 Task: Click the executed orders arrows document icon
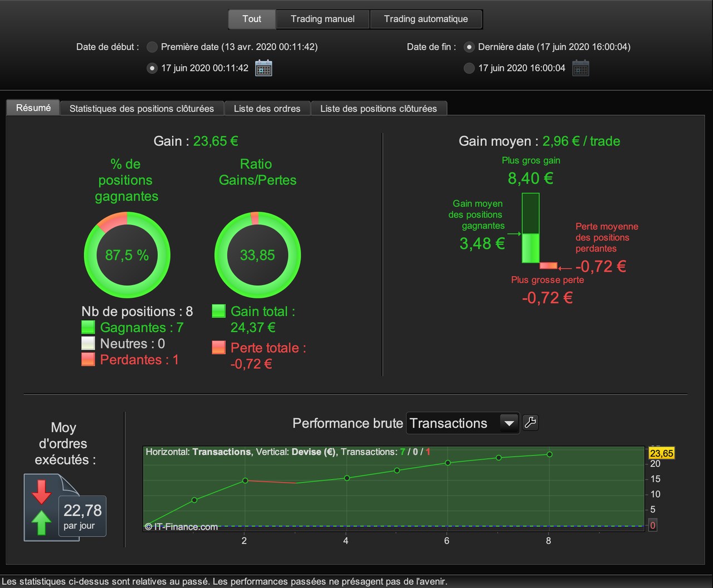click(45, 507)
